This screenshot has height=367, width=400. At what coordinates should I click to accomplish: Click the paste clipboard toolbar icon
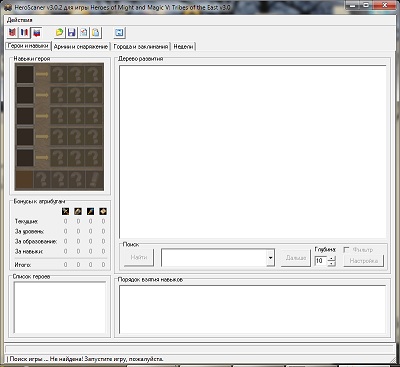point(96,32)
